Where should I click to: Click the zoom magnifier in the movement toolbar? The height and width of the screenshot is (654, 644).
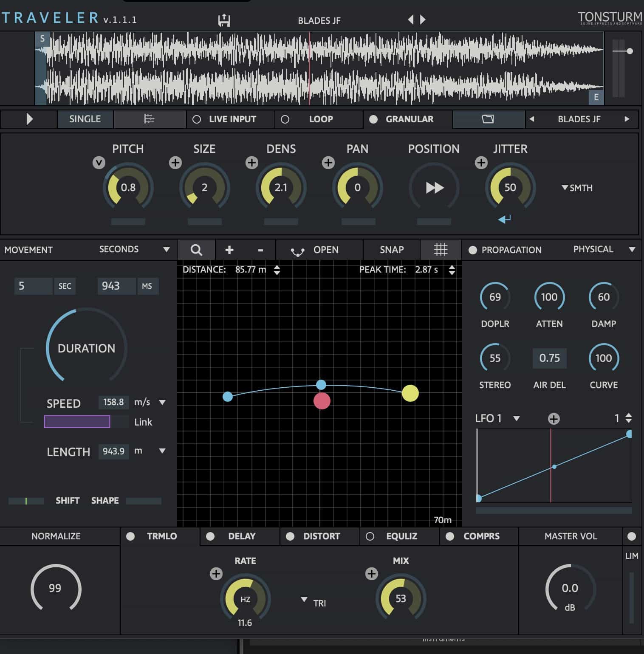tap(196, 250)
